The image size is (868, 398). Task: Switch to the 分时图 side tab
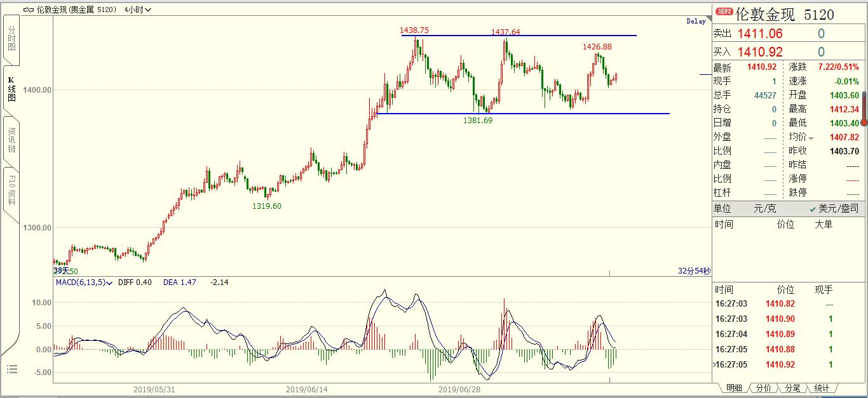click(11, 39)
